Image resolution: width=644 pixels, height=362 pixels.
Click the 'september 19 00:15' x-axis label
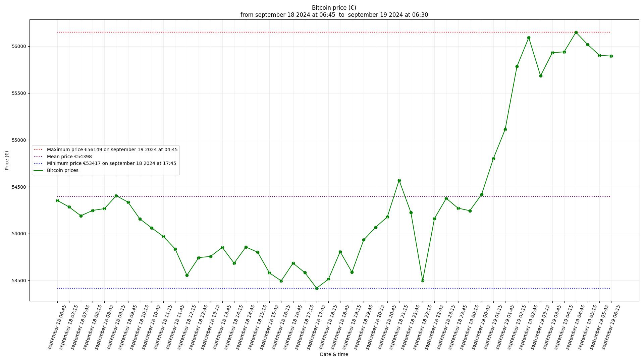click(469, 327)
